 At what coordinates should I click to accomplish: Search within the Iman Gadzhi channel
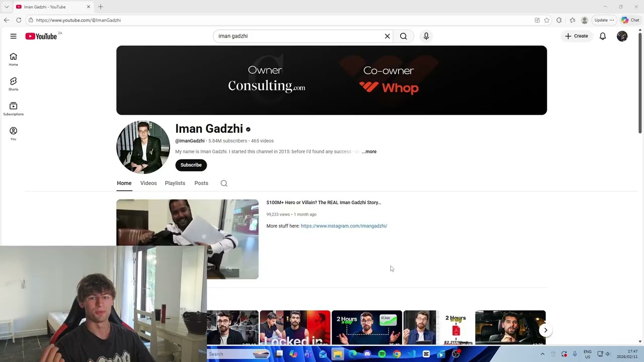pos(224,184)
